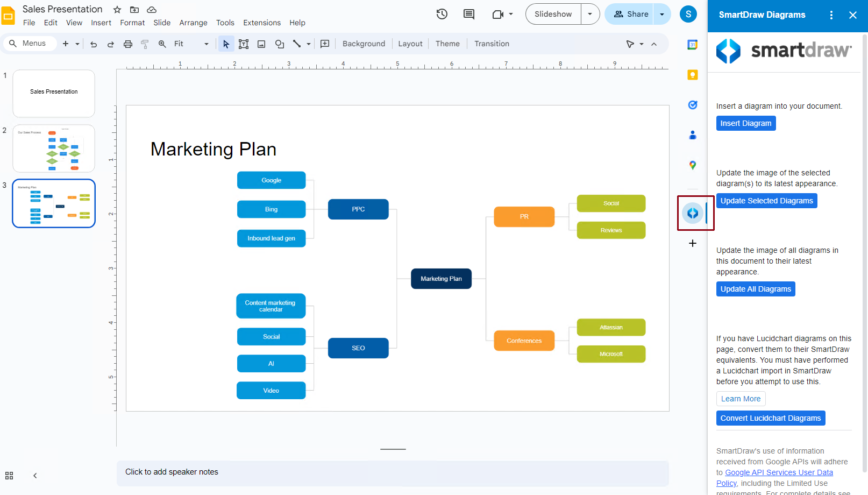
Task: Click the Add comment icon
Action: (468, 14)
